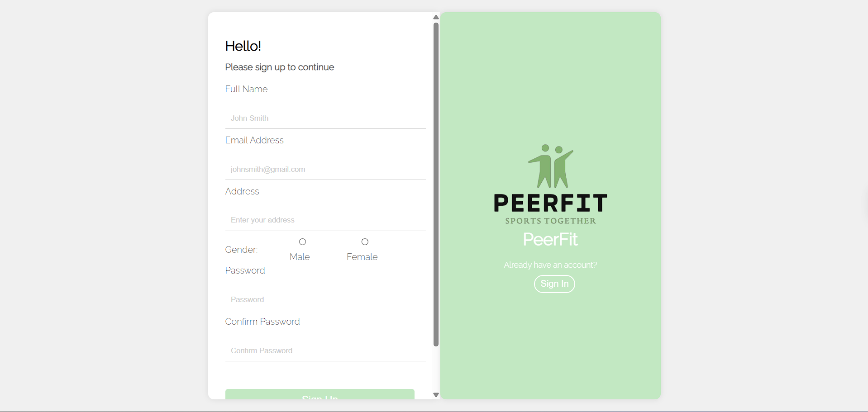Click the 'Email Address' field label
This screenshot has height=412, width=868.
(x=254, y=140)
